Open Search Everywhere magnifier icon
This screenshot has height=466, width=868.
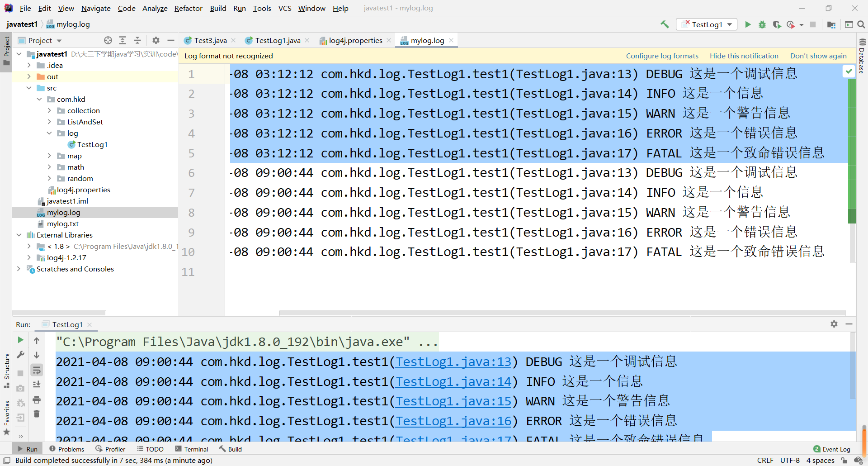(x=861, y=24)
